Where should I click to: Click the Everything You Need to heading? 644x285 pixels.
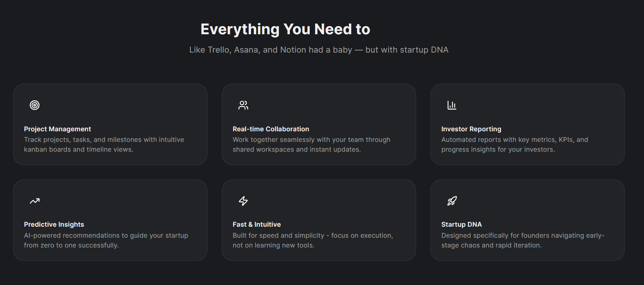click(285, 29)
